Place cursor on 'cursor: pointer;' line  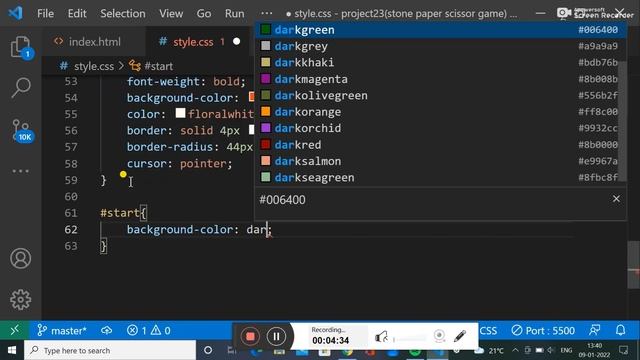179,164
